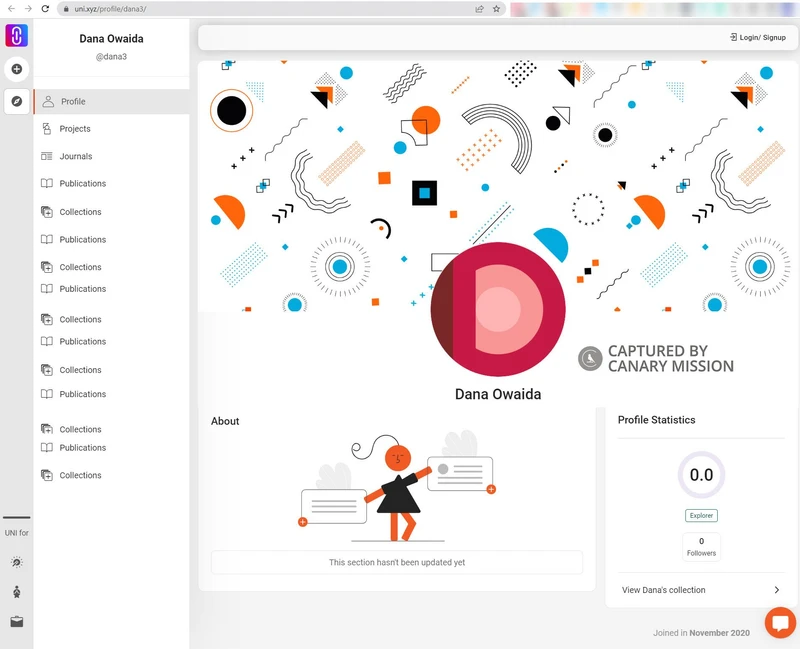
Task: Reload the page
Action: pos(45,9)
